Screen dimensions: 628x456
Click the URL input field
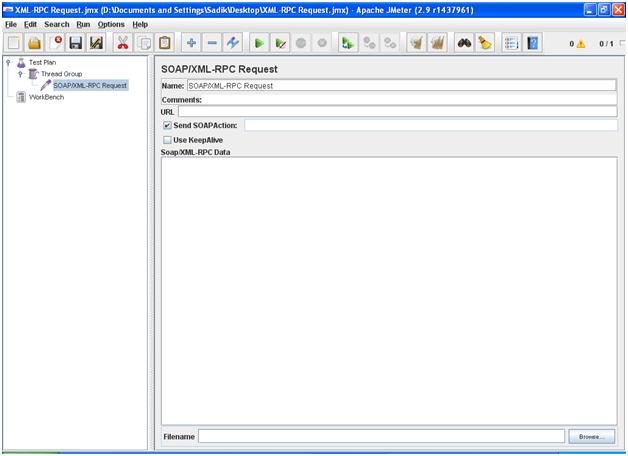(398, 112)
